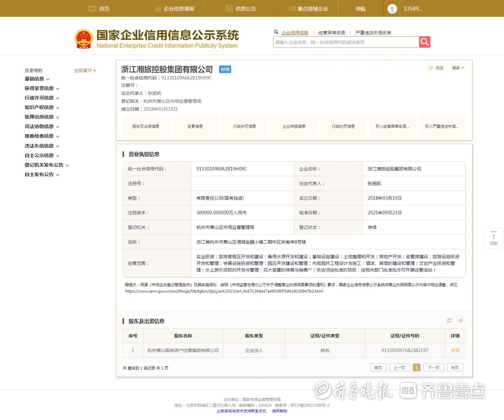Expand all via 全部展开
The image size is (504, 420).
pos(85,70)
